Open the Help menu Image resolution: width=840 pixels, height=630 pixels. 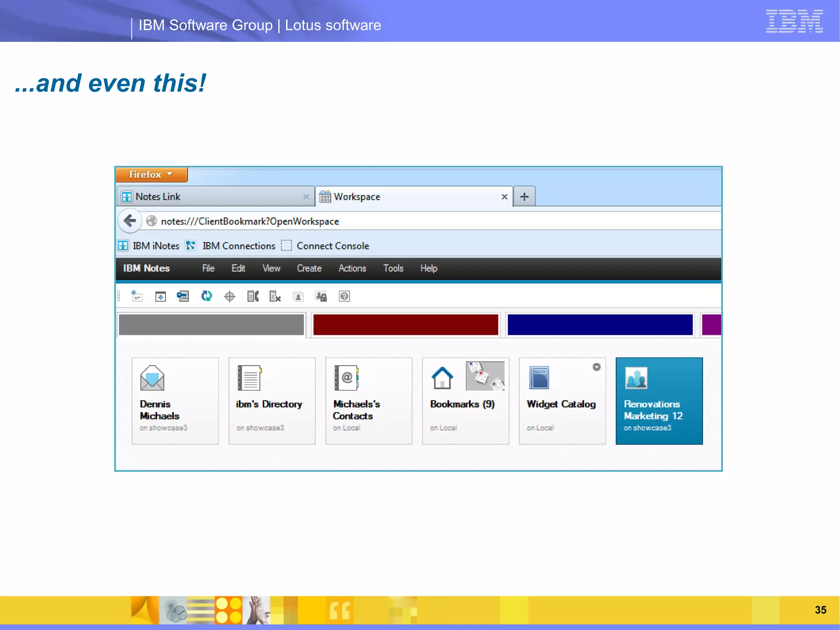[429, 268]
